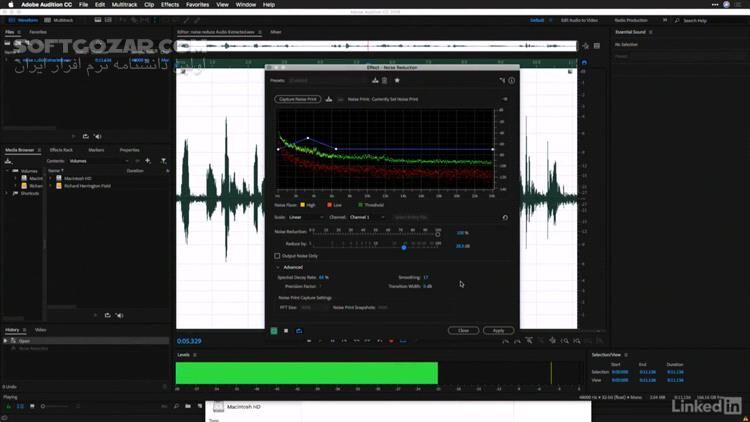Viewport: 750px width, 422px height.
Task: Expand the Shortcuts tree node
Action: pyautogui.click(x=7, y=193)
